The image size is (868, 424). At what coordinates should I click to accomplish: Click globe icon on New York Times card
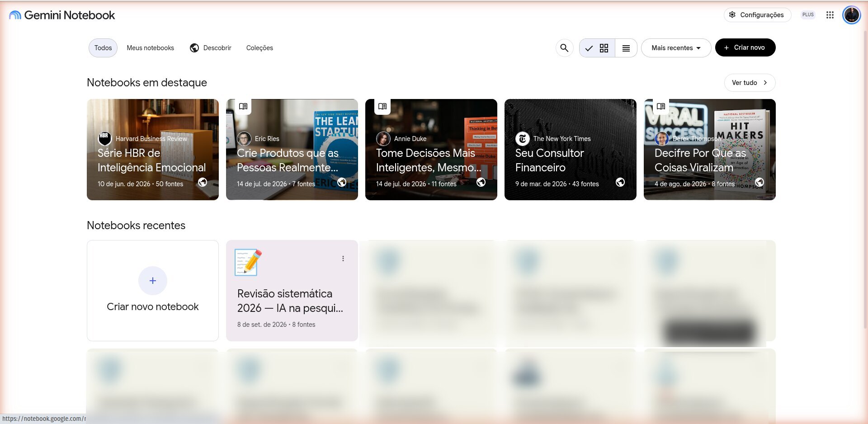point(620,182)
